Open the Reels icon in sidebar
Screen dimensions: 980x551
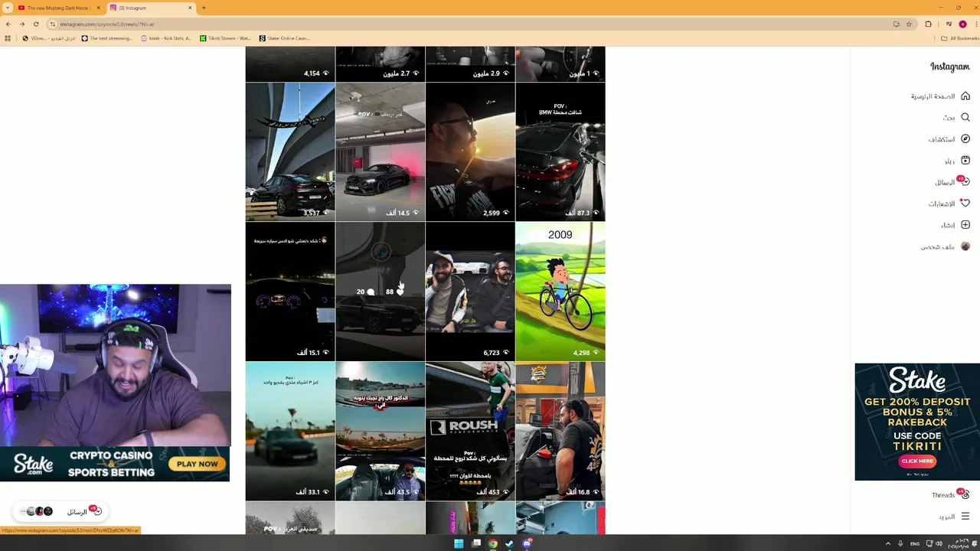coord(965,160)
